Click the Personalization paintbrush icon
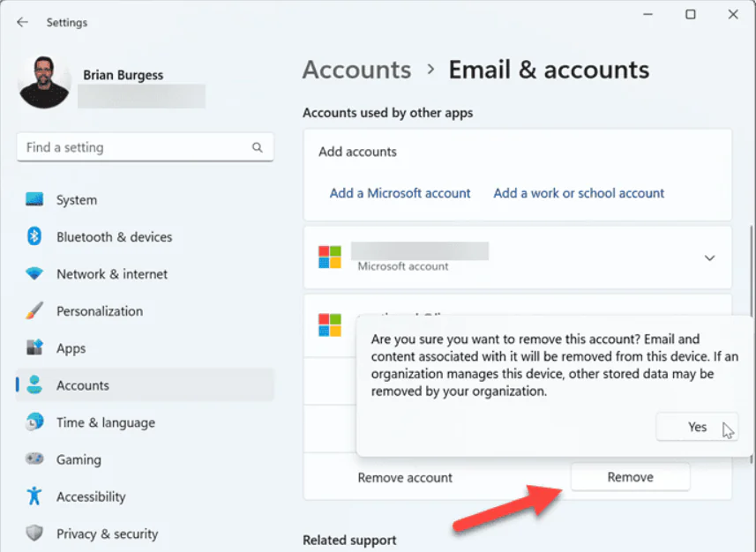Image resolution: width=756 pixels, height=552 pixels. (x=34, y=311)
